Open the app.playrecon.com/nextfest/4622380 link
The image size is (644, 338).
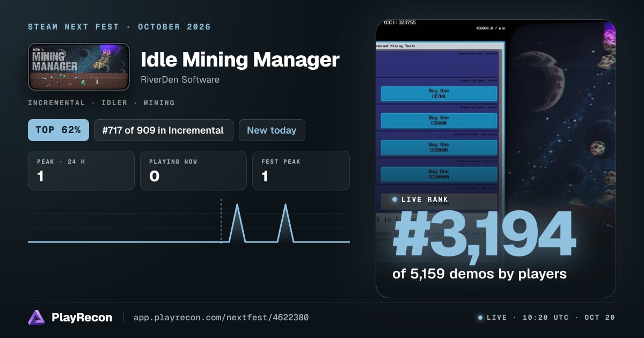pyautogui.click(x=221, y=318)
